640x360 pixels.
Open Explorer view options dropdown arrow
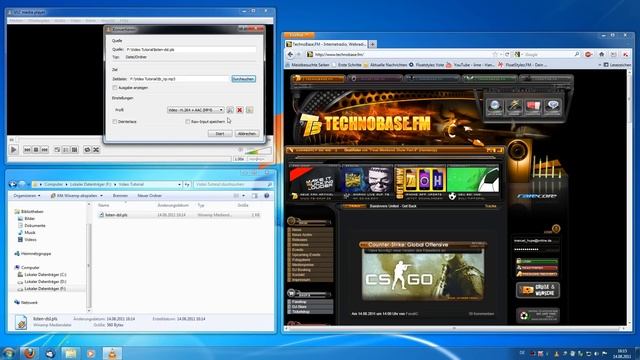pos(244,196)
